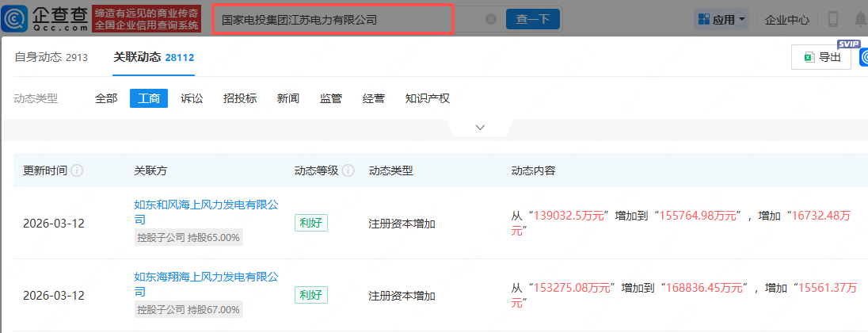Filter dynamics by 诉讼 type
The image size is (868, 333).
pyautogui.click(x=192, y=98)
